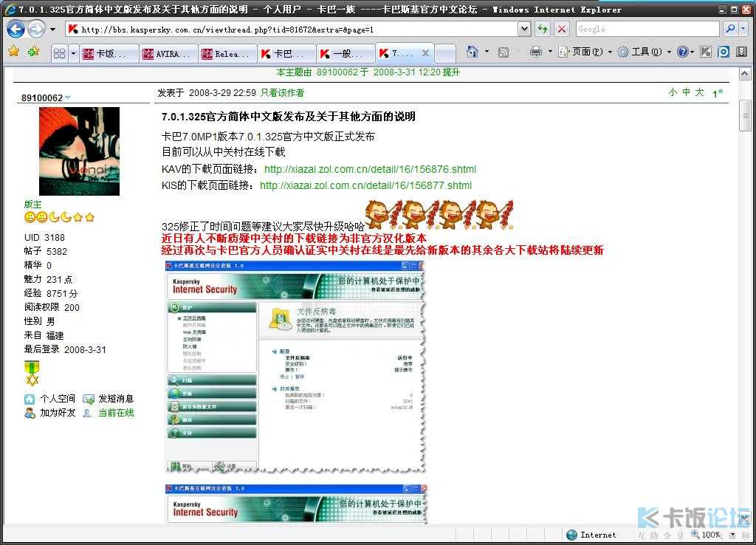
Task: Go back with the browser Back arrow
Action: [16, 30]
